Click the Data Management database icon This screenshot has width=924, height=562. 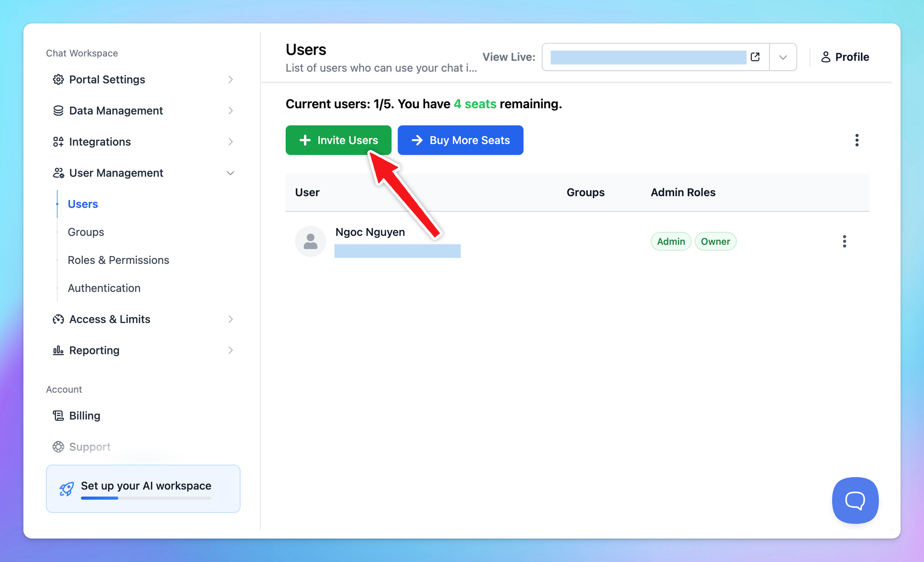pyautogui.click(x=58, y=111)
